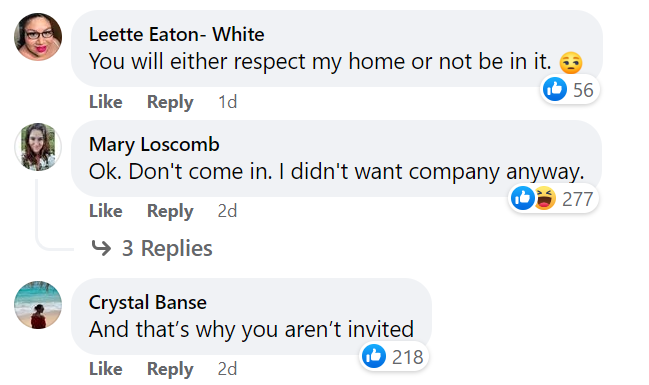Open the Mary Loscomb name link
This screenshot has width=649, height=385.
[154, 144]
